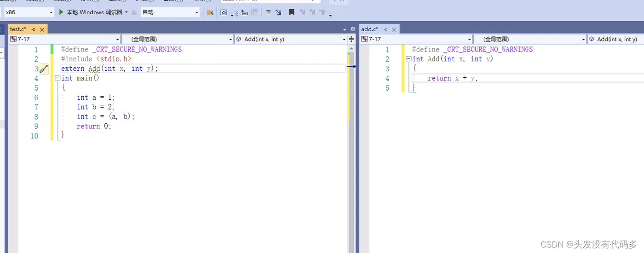The image size is (644, 253).
Task: Click 'int c = (a, b);' line in test.c
Action: click(106, 117)
